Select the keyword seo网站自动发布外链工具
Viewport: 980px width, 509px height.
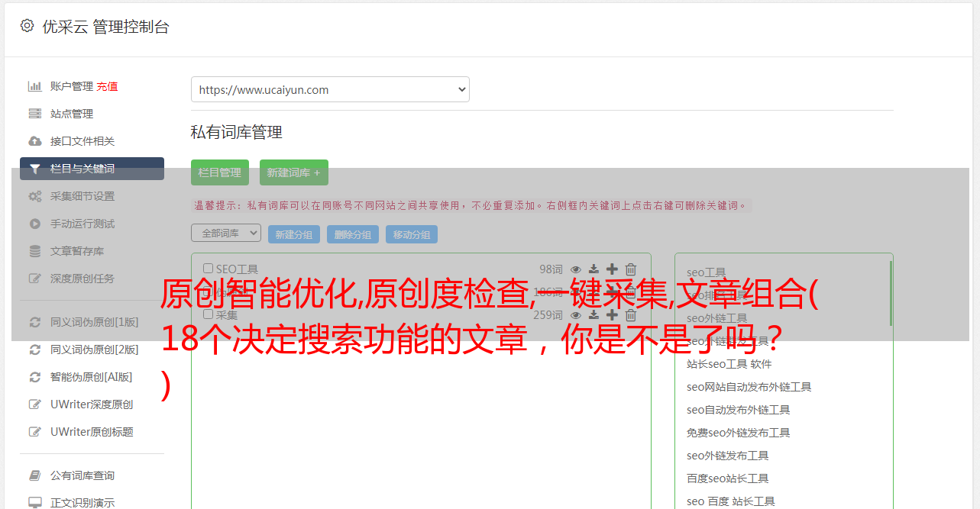coord(749,387)
